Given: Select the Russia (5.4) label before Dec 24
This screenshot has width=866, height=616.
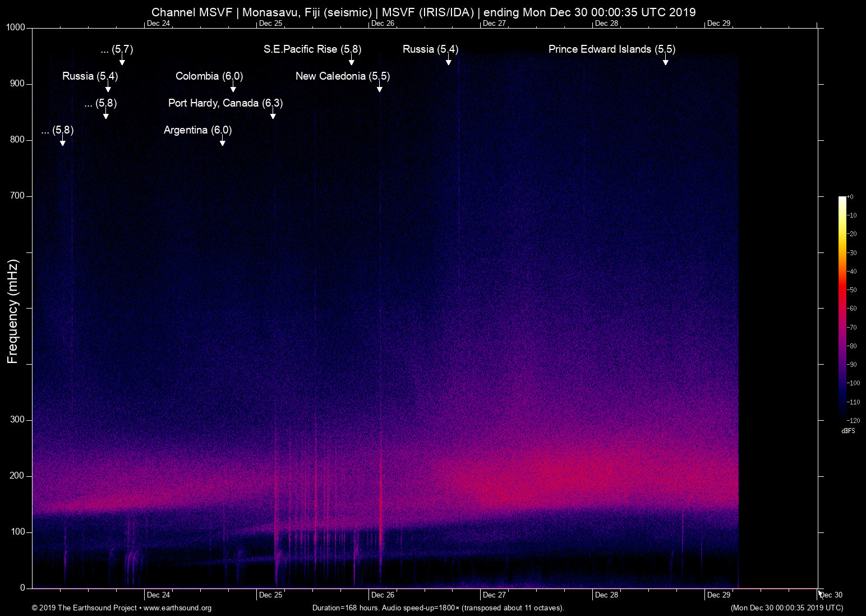Looking at the screenshot, I should (90, 76).
